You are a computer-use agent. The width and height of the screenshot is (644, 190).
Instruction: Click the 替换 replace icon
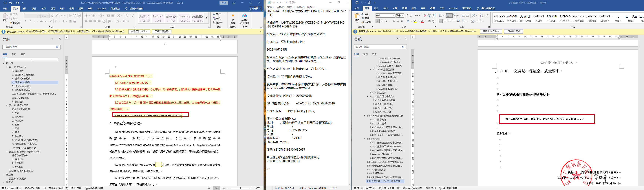(214, 19)
